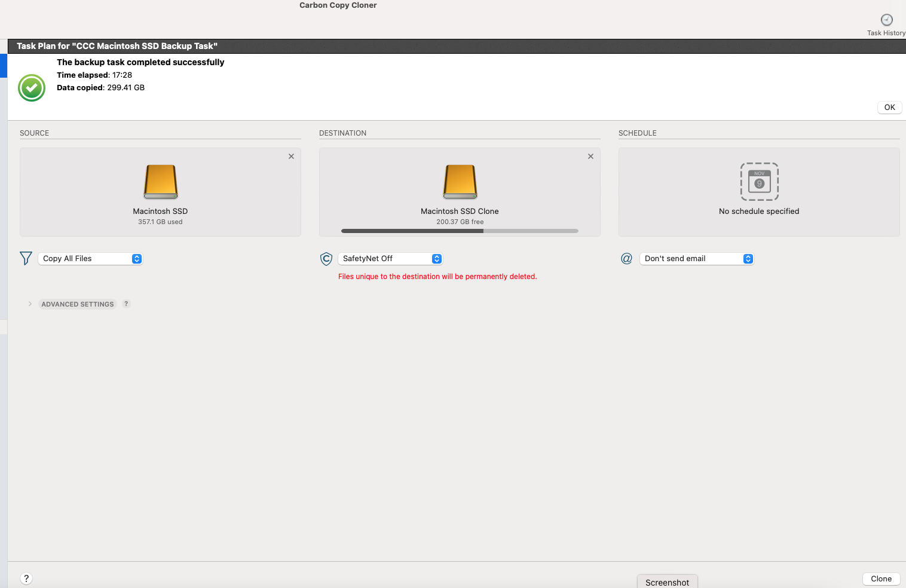Expand the Advanced Settings disclosure arrow
The height and width of the screenshot is (588, 906).
click(30, 304)
